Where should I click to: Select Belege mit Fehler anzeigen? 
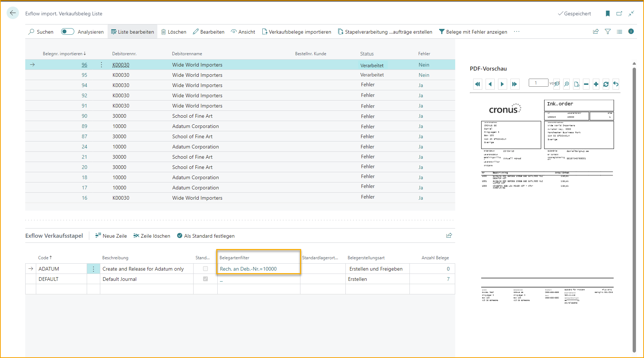[473, 32]
